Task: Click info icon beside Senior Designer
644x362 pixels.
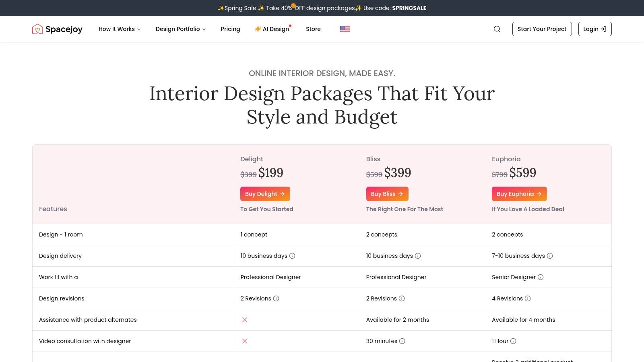Action: click(x=541, y=277)
